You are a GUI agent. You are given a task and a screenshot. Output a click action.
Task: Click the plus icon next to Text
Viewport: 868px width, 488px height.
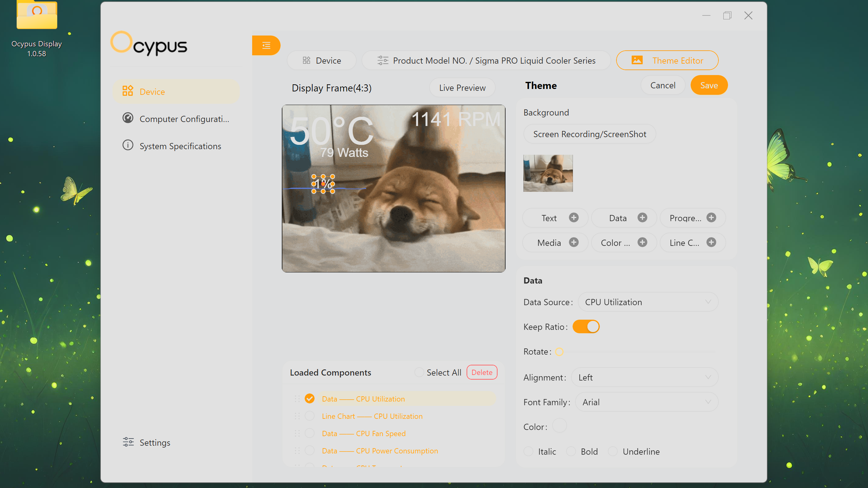pos(574,217)
